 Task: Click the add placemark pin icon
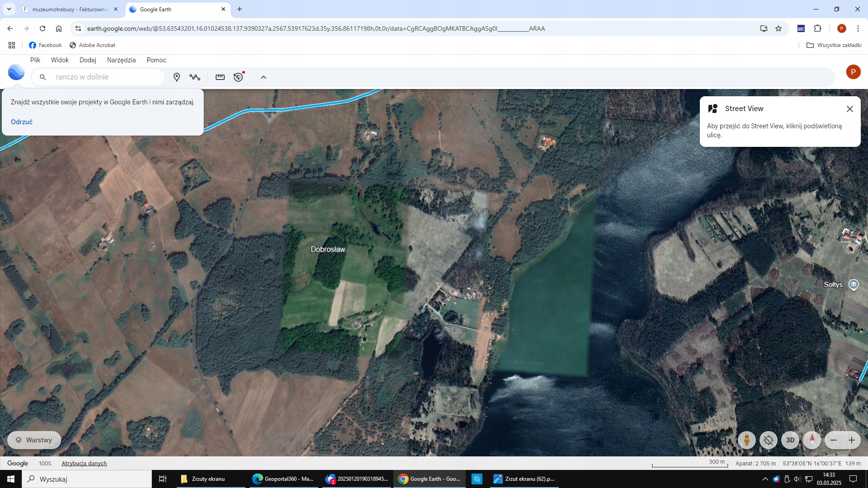(177, 77)
